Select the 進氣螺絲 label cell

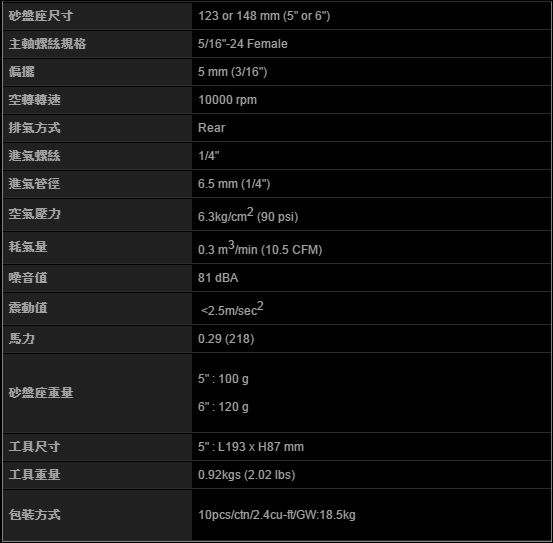click(97, 155)
